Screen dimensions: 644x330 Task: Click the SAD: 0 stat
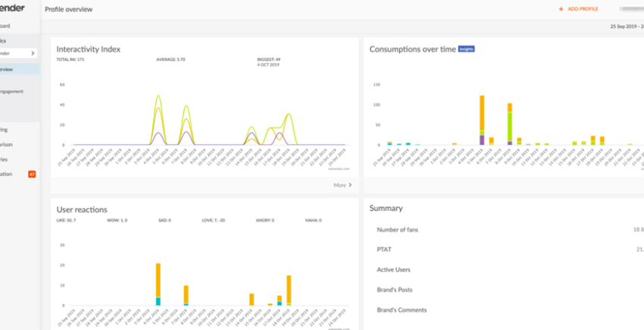pos(164,221)
